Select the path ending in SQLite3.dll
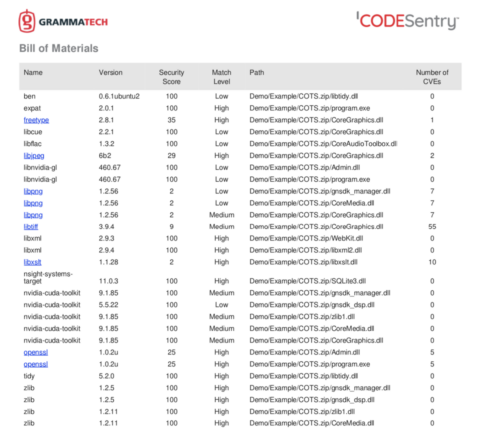480x436 pixels. tap(307, 281)
